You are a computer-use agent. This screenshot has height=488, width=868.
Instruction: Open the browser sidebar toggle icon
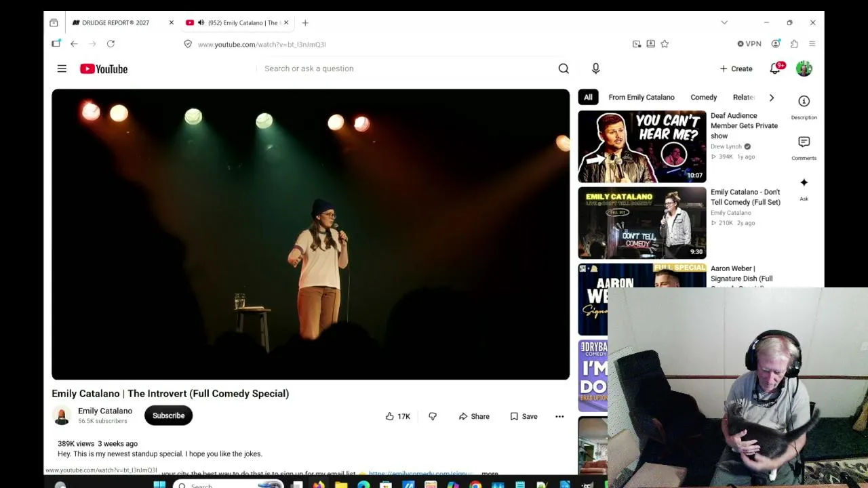click(x=56, y=44)
